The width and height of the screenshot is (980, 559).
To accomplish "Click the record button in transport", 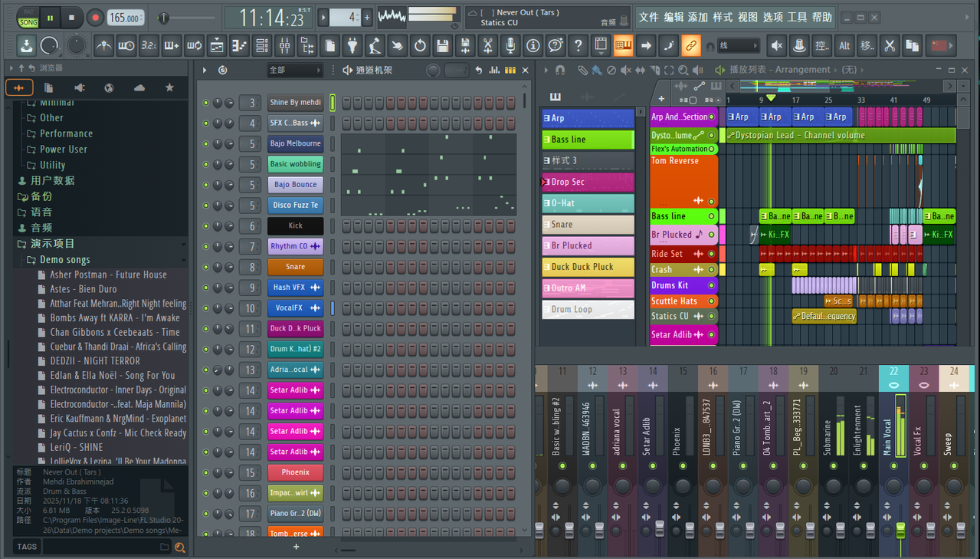I will click(95, 17).
